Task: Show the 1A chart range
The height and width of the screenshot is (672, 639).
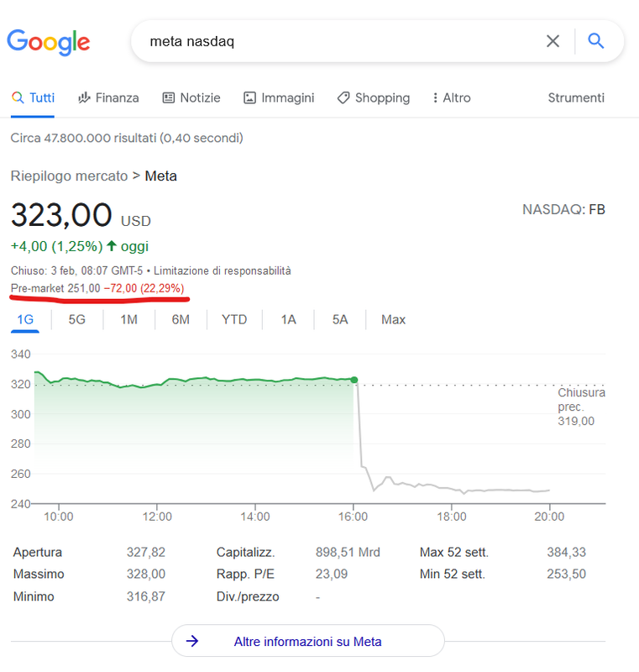Action: pos(289,320)
